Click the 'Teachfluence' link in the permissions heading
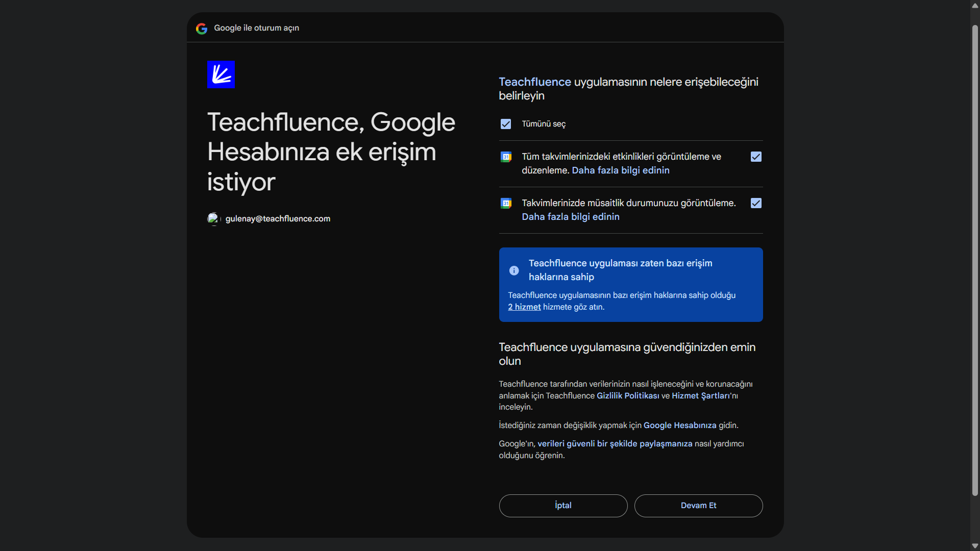The height and width of the screenshot is (551, 980). click(535, 82)
